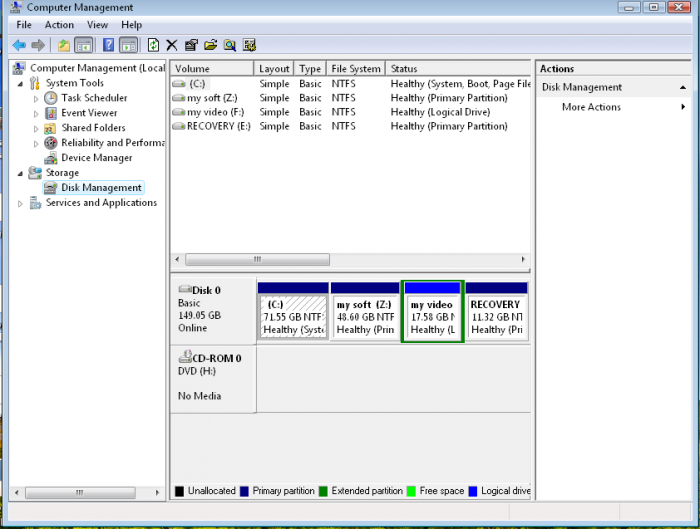Click the Task Scheduler clock icon

coord(51,98)
